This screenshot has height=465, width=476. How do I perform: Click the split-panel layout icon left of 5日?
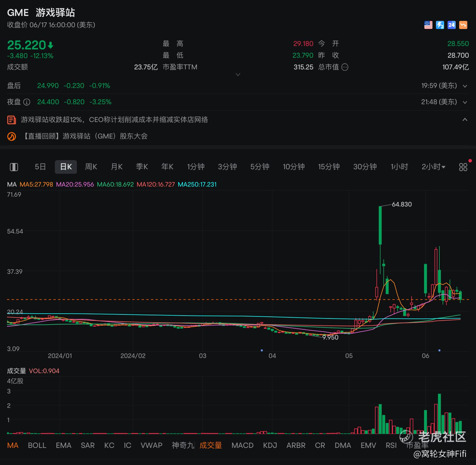tap(14, 167)
